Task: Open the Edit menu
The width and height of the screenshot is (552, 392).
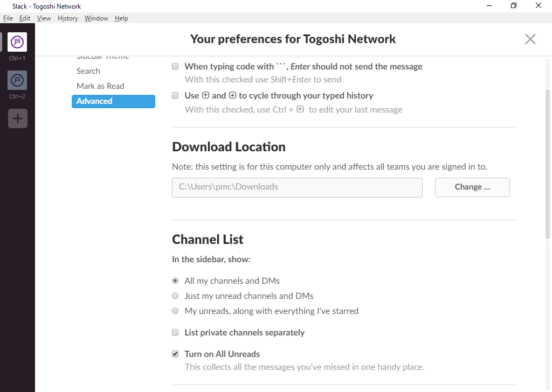Action: tap(25, 18)
